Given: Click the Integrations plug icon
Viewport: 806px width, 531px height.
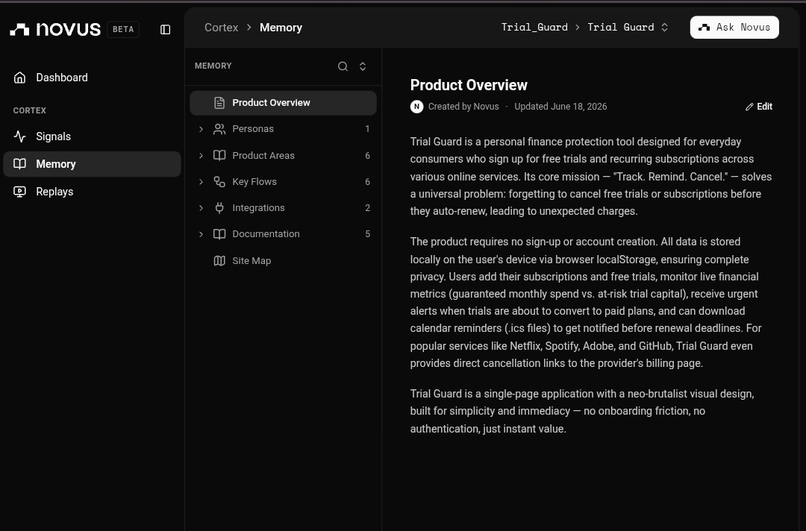Looking at the screenshot, I should [x=219, y=208].
